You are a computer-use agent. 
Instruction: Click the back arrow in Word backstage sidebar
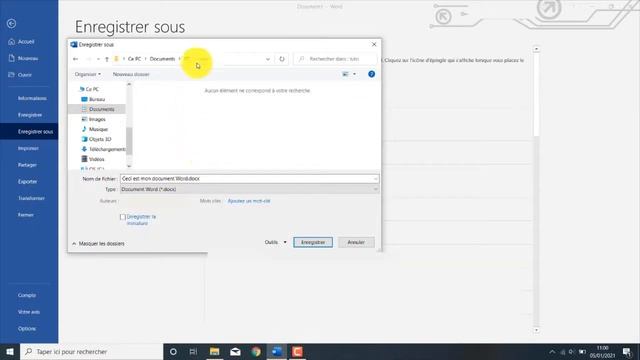pos(11,24)
